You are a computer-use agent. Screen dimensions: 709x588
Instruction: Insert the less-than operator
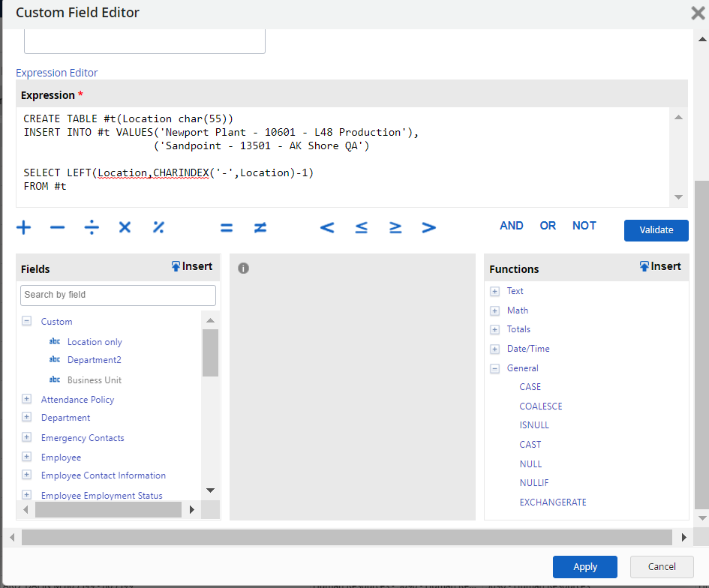point(327,227)
